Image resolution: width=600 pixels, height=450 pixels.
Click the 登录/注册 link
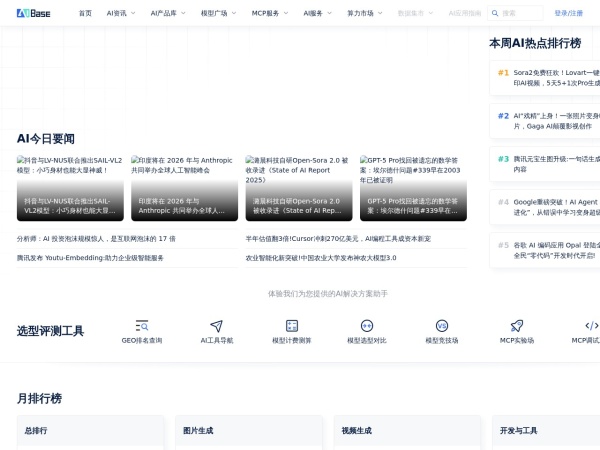[569, 13]
